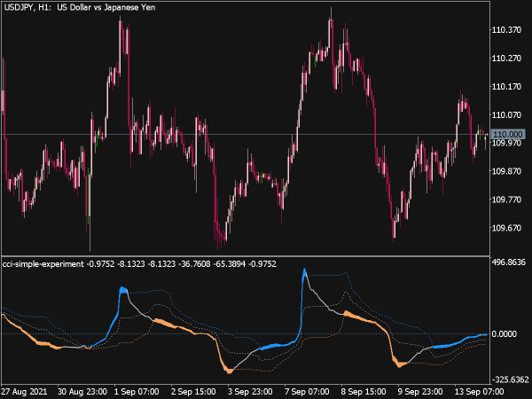Viewport: 532px width, 399px height.
Task: Select the 110.270 price axis label
Action: point(506,59)
